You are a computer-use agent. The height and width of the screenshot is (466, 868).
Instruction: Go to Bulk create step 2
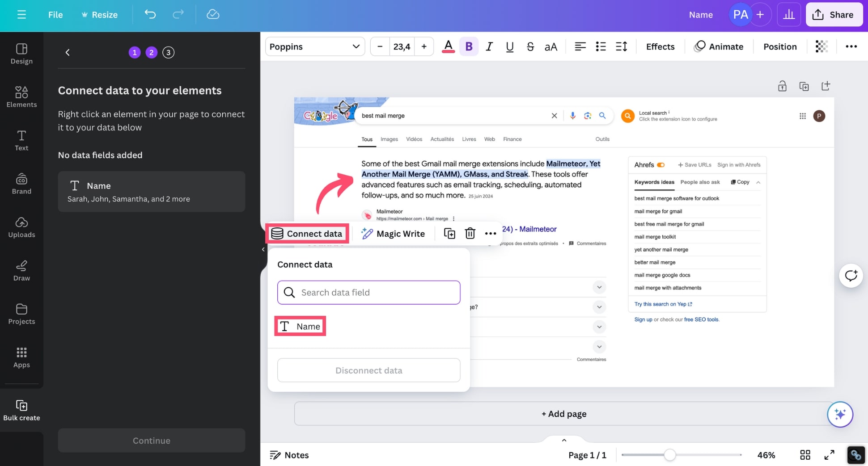pyautogui.click(x=151, y=52)
